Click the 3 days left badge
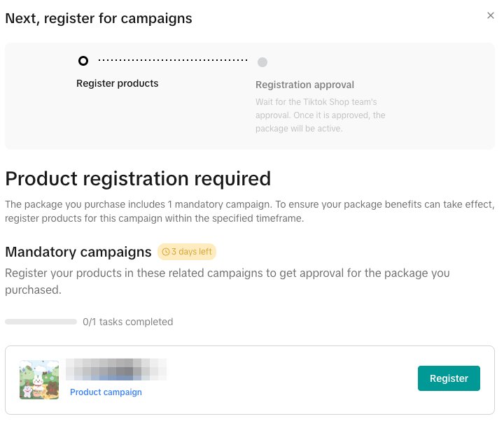This screenshot has width=504, height=428. coord(187,252)
